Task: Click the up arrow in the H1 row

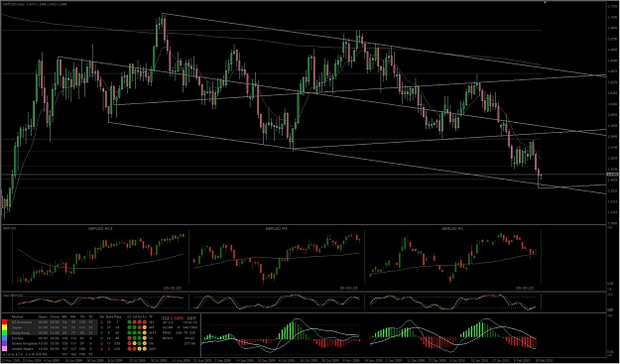Action: click(x=101, y=338)
